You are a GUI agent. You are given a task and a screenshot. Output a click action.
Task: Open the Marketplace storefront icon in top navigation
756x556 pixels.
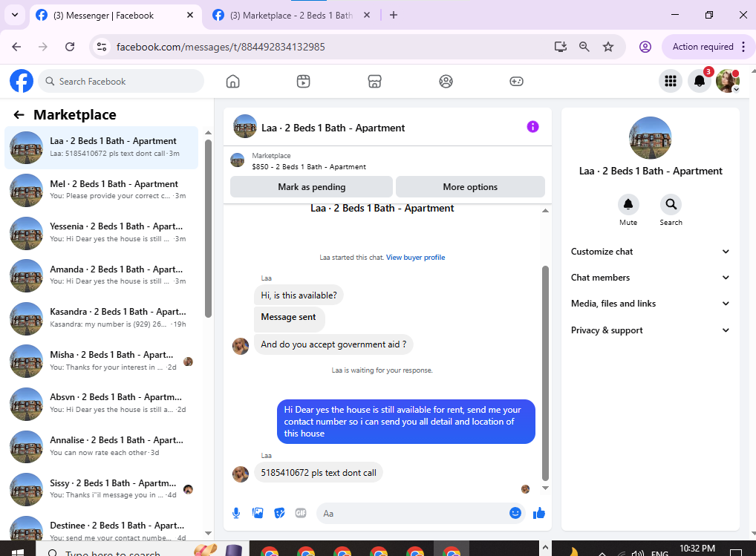click(374, 82)
